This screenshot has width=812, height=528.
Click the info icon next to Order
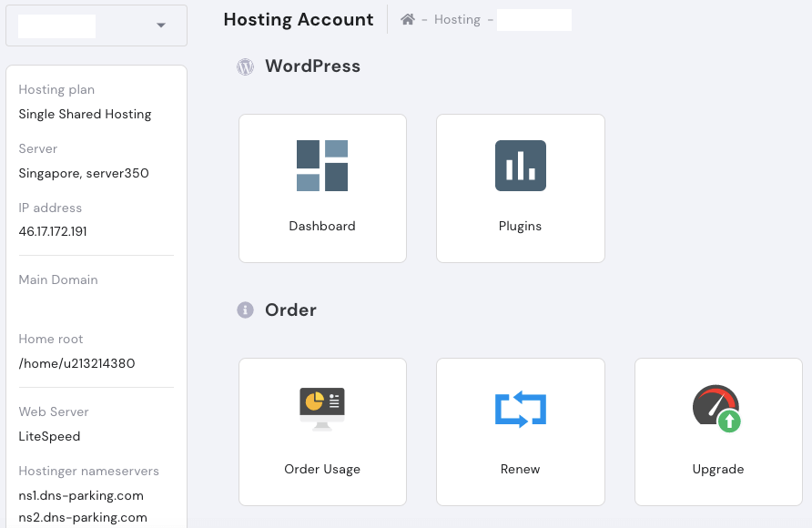(x=245, y=310)
